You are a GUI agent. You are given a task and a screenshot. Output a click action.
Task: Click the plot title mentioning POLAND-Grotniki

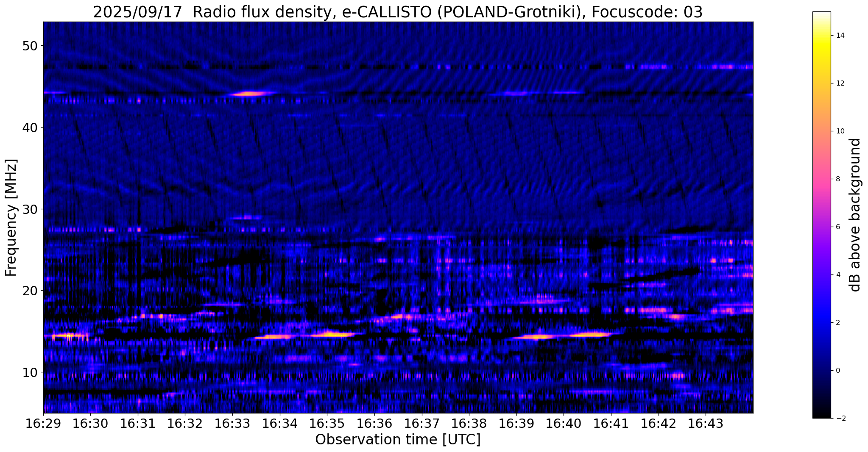[398, 12]
